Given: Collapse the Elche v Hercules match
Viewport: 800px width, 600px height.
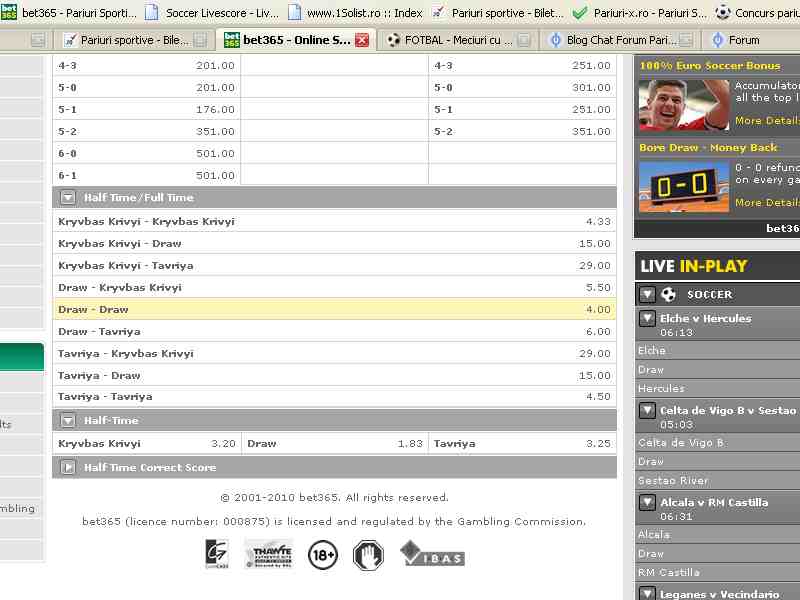Looking at the screenshot, I should (647, 318).
